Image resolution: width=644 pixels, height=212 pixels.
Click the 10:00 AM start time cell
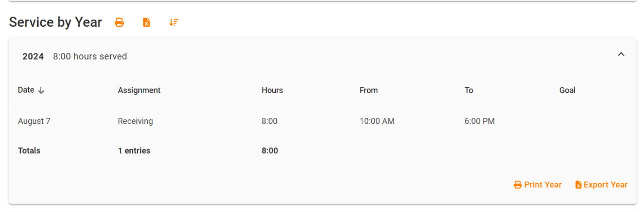(377, 121)
